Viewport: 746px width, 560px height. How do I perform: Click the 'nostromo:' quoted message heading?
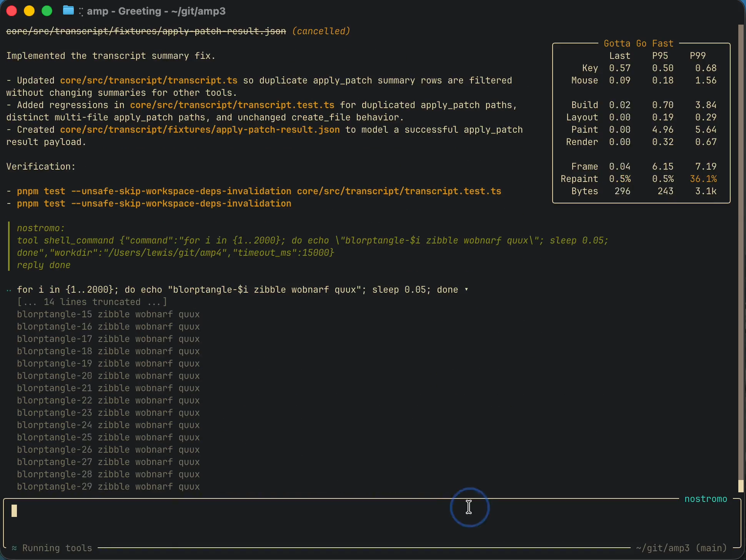pyautogui.click(x=41, y=228)
